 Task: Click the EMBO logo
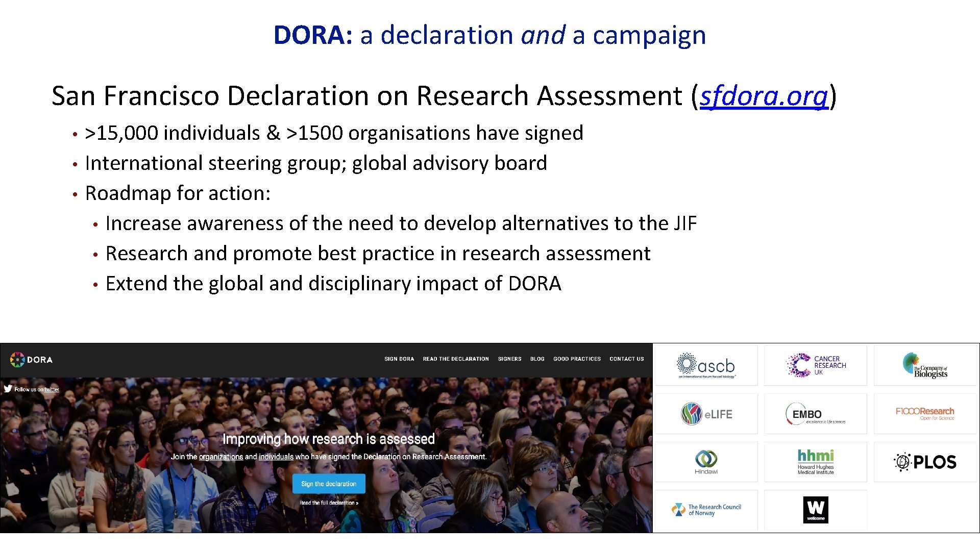[815, 414]
